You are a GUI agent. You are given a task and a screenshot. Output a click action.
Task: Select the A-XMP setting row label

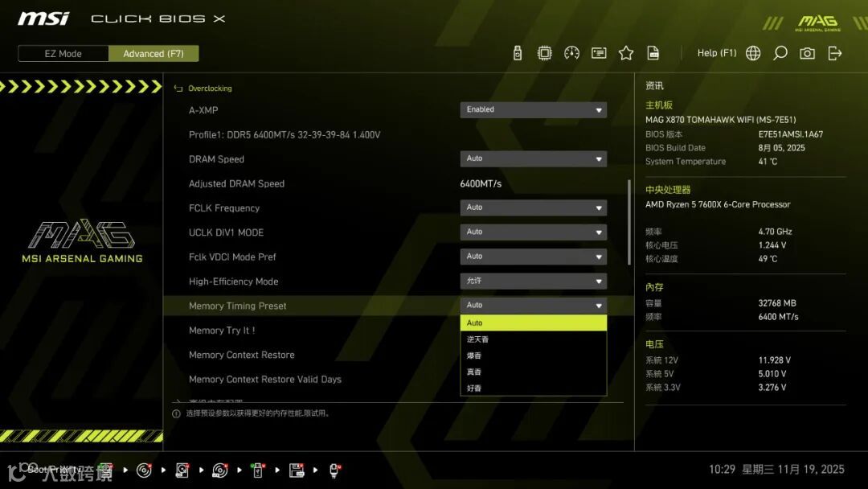click(203, 110)
